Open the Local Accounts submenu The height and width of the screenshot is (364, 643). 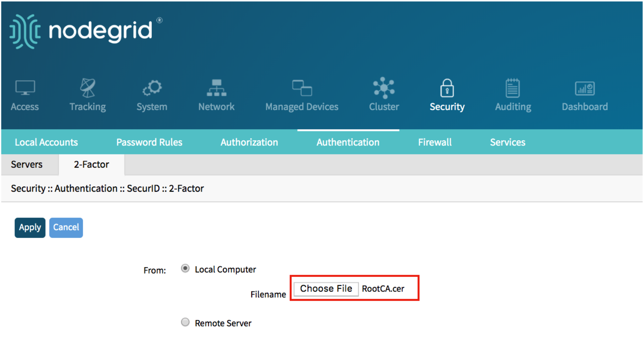click(46, 142)
